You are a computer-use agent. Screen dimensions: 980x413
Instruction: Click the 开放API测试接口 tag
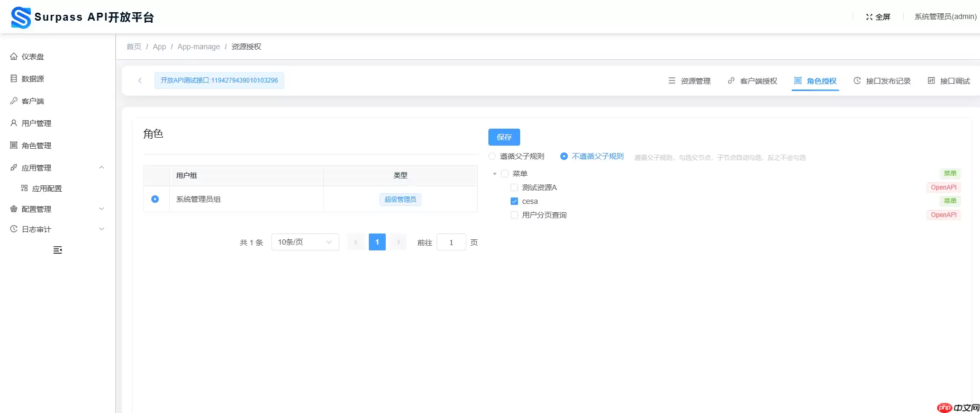click(219, 80)
